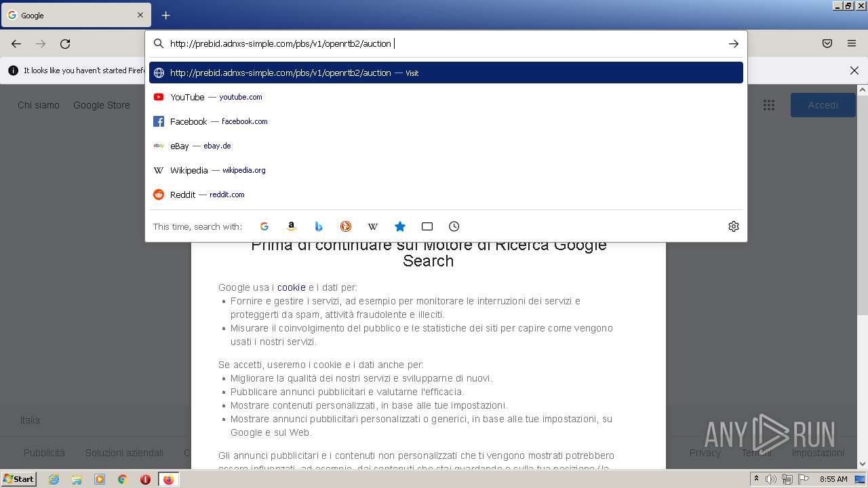Search in History clock icon

click(x=454, y=226)
